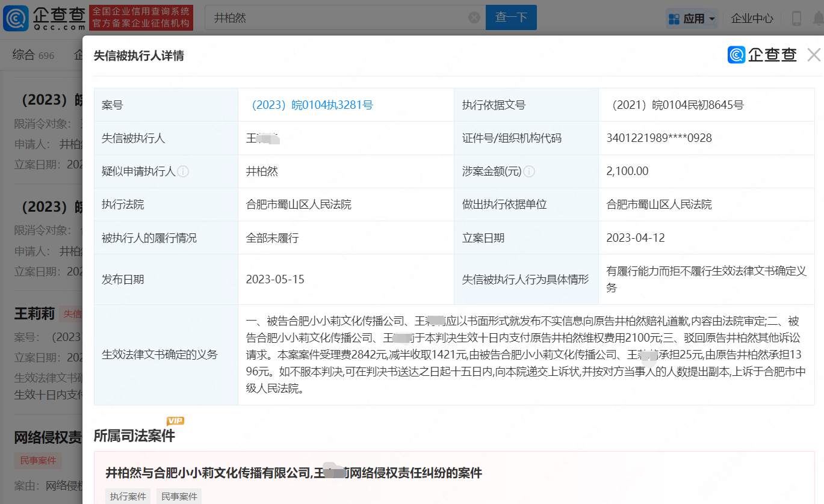
Task: Click the 民事案件 tag in the dialog
Action: 179,496
